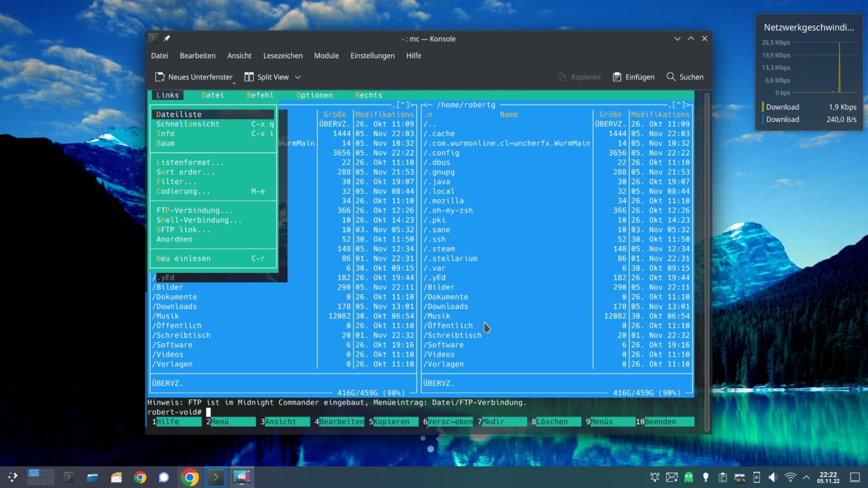
Task: Open the Befehl menu in Midnight Commander
Action: 260,95
